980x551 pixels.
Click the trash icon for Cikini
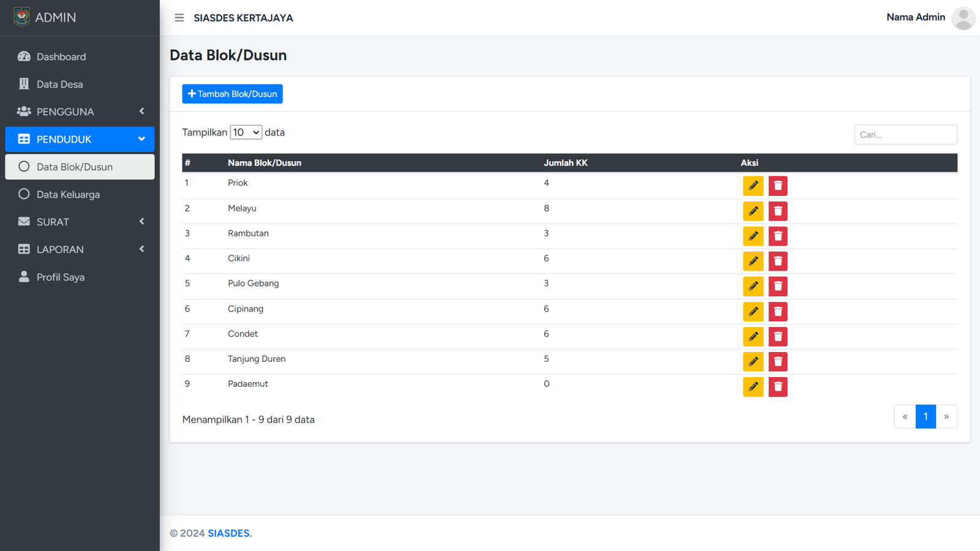778,261
